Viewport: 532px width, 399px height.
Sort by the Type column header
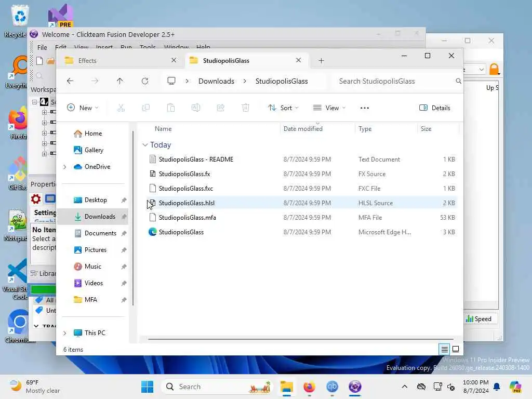click(x=365, y=129)
